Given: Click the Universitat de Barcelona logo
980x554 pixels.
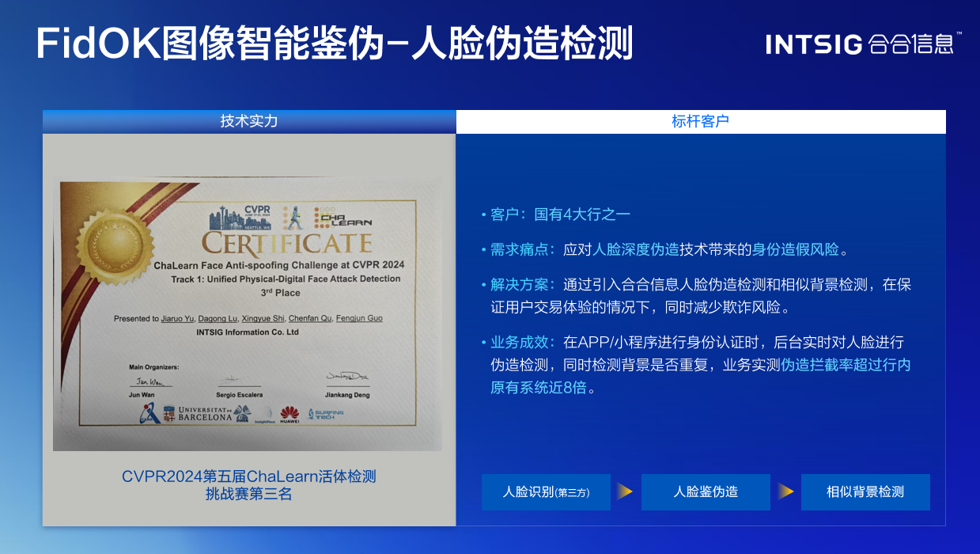Looking at the screenshot, I should pyautogui.click(x=198, y=413).
